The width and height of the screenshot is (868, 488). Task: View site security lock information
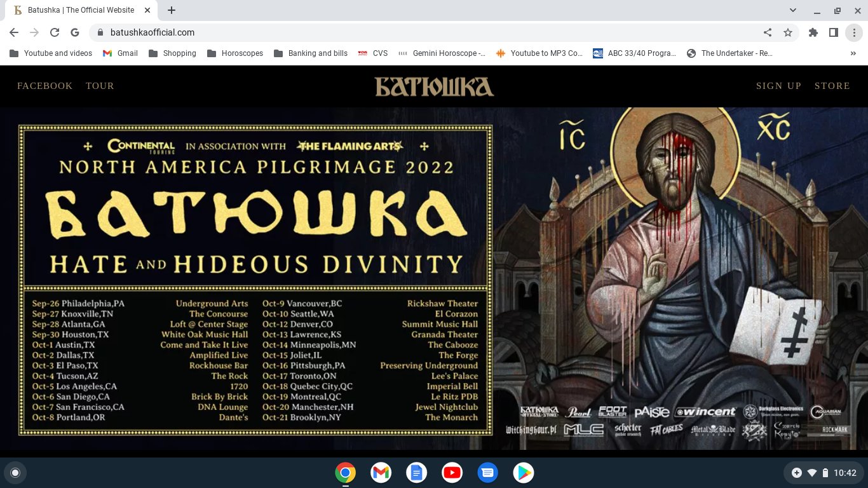click(x=100, y=32)
